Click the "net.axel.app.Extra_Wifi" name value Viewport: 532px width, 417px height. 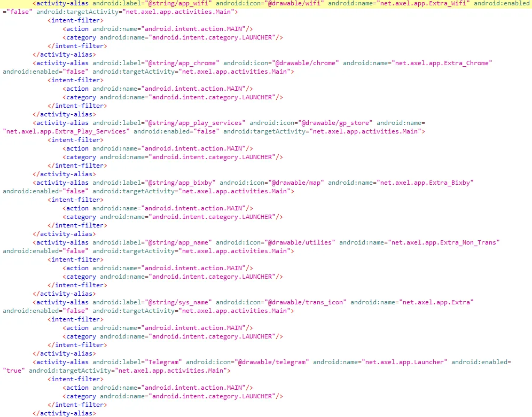click(424, 3)
